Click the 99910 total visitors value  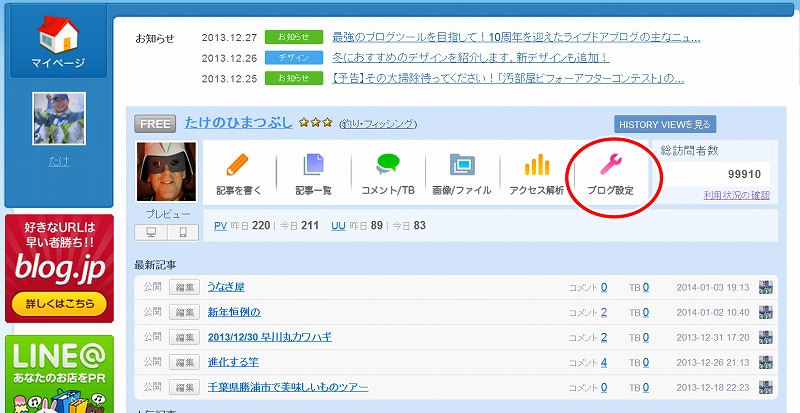(x=744, y=175)
